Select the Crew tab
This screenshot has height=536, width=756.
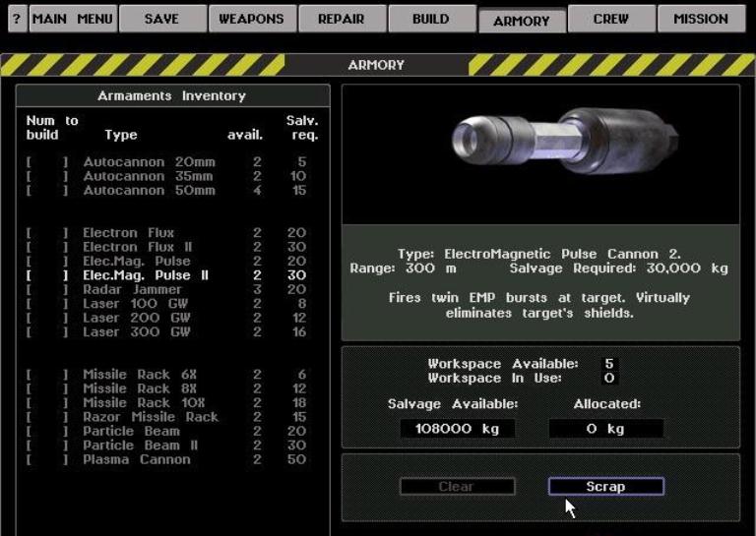coord(611,19)
